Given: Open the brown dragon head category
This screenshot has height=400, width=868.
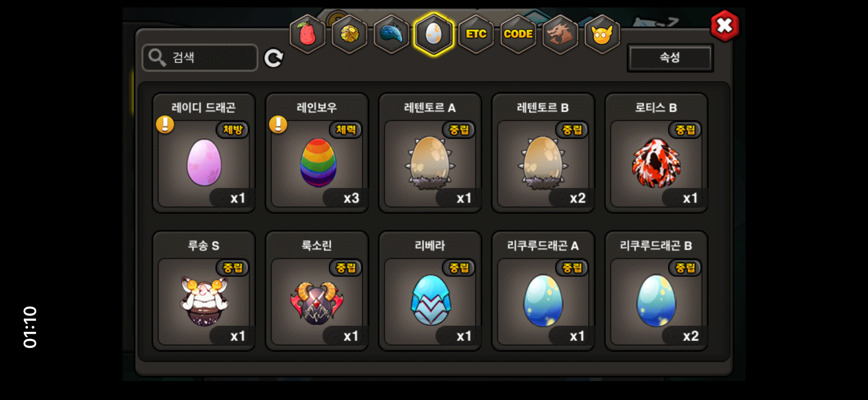Looking at the screenshot, I should click(x=560, y=34).
